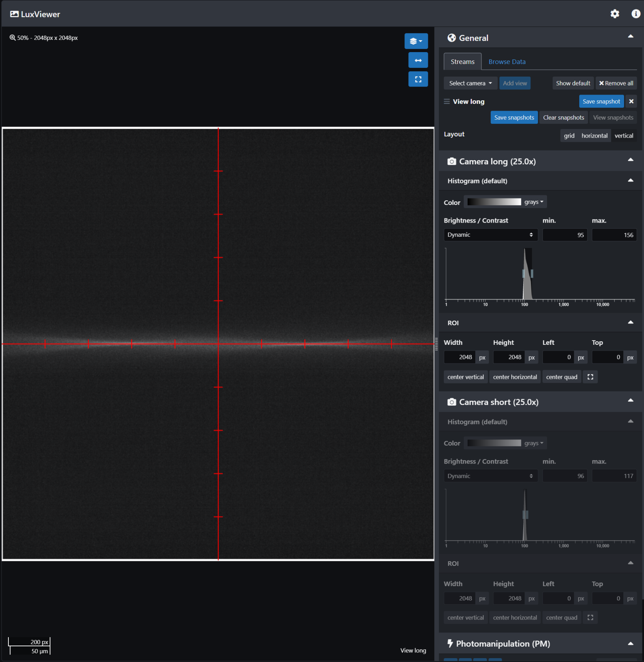This screenshot has width=644, height=662.
Task: Select horizontal layout
Action: click(x=594, y=136)
